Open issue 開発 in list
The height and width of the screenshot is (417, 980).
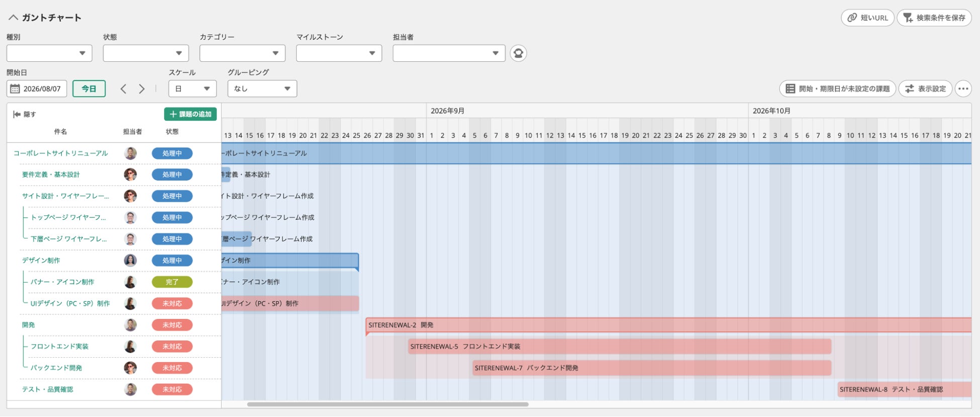pyautogui.click(x=28, y=325)
